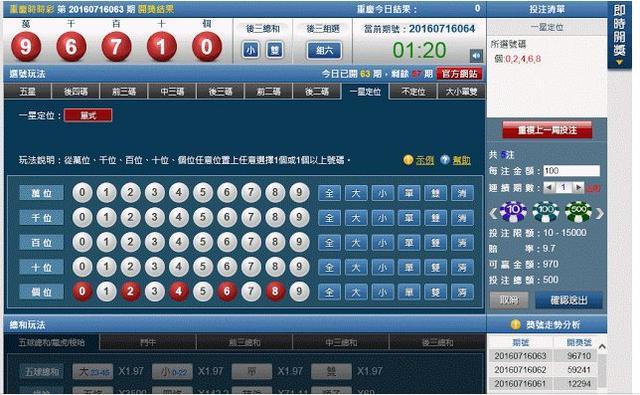Focus the 每注金額 amount input field
This screenshot has height=395, width=640.
(571, 171)
